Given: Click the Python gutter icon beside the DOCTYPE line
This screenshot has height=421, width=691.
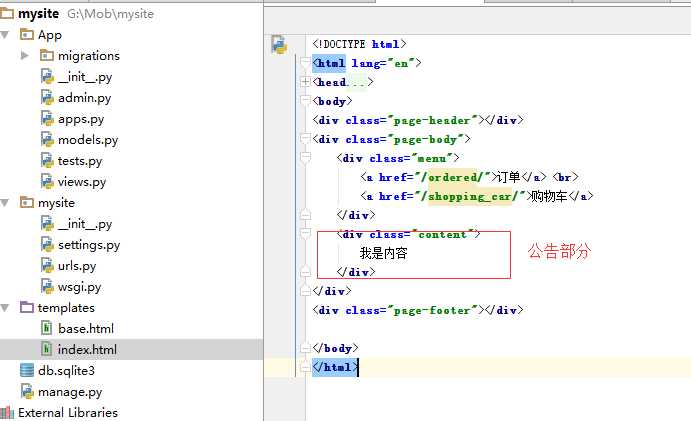Looking at the screenshot, I should [x=279, y=45].
